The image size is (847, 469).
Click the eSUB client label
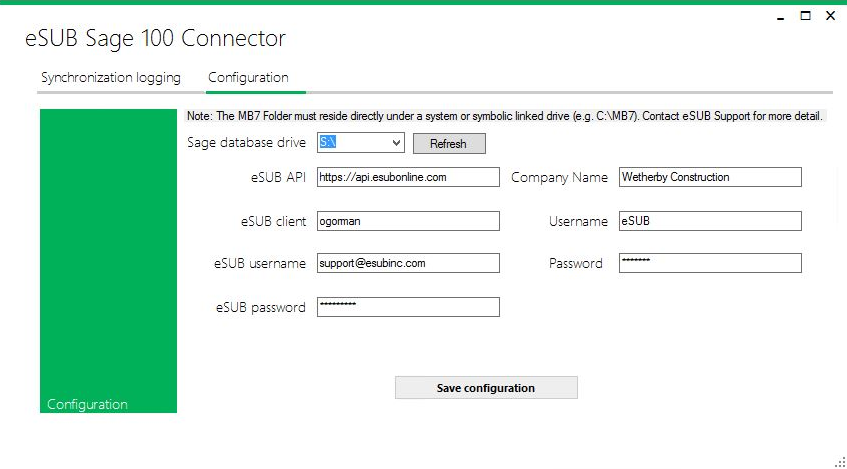point(274,222)
